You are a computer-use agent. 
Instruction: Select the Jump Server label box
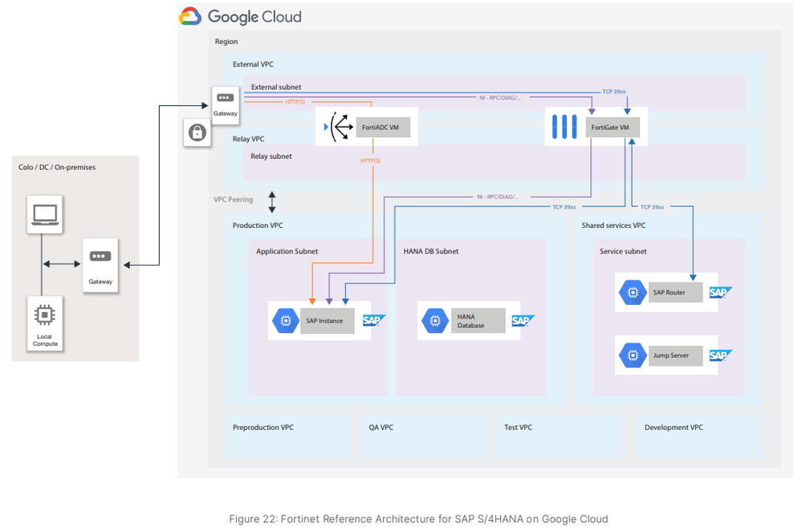[x=676, y=355]
